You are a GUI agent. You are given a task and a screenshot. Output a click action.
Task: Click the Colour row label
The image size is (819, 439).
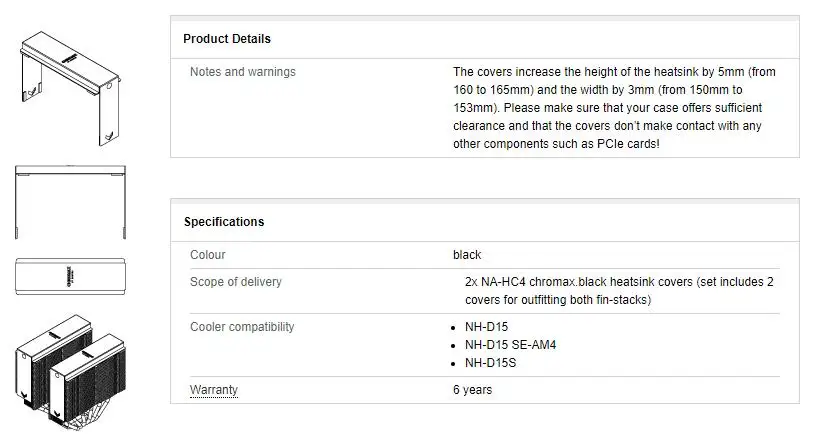(x=208, y=255)
